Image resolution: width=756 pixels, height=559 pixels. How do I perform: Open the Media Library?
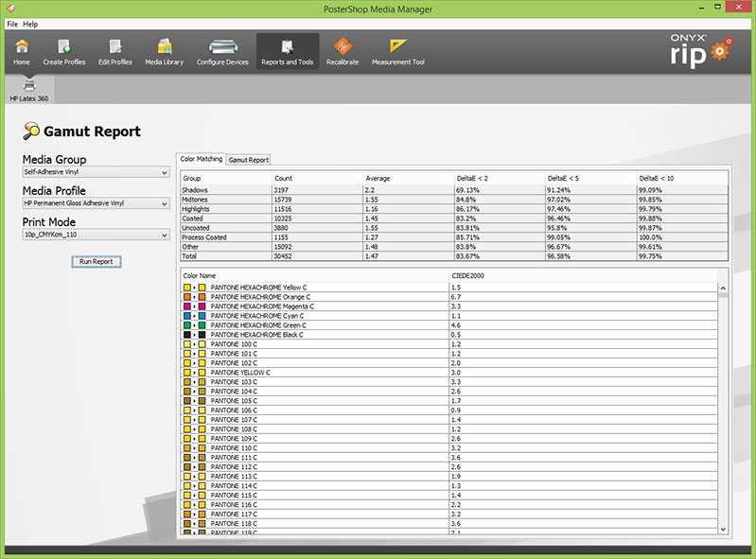tap(165, 52)
